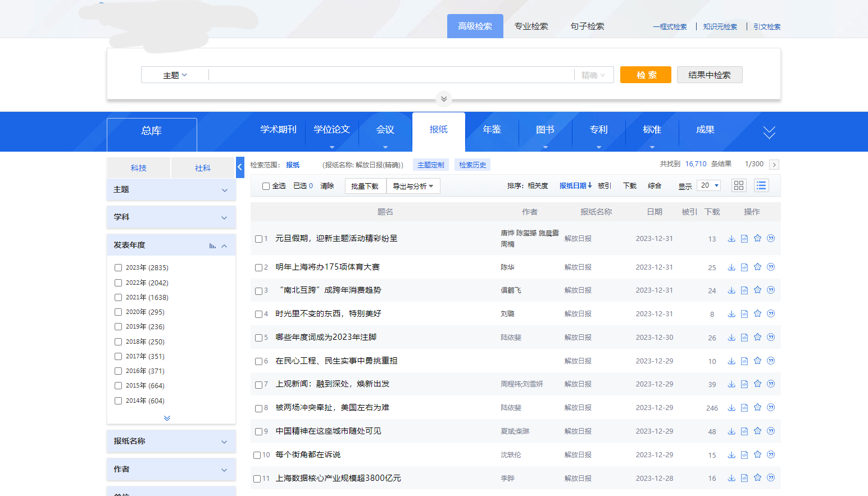Viewport: 868px width, 496px height.
Task: Download 哪些年度词成为2023年注脚
Action: pyautogui.click(x=731, y=337)
